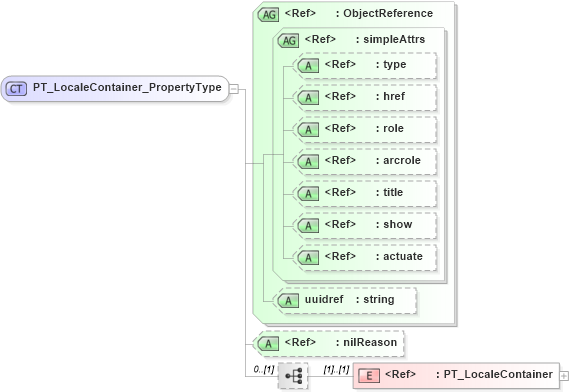Select the PT_LocaleContainer_PropertyType label
The width and height of the screenshot is (569, 392).
pyautogui.click(x=127, y=87)
